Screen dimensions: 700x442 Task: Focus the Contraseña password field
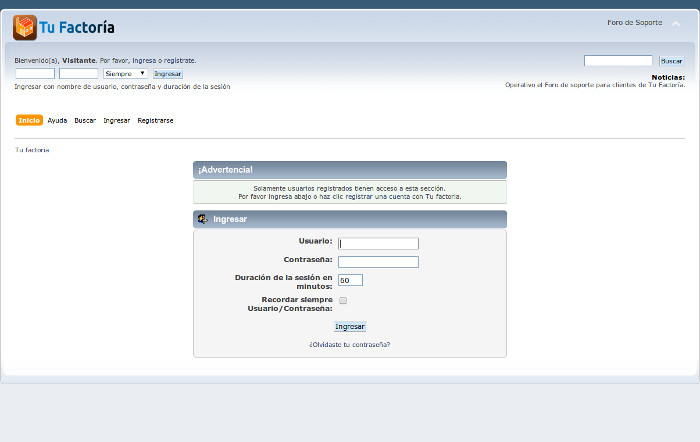click(378, 262)
